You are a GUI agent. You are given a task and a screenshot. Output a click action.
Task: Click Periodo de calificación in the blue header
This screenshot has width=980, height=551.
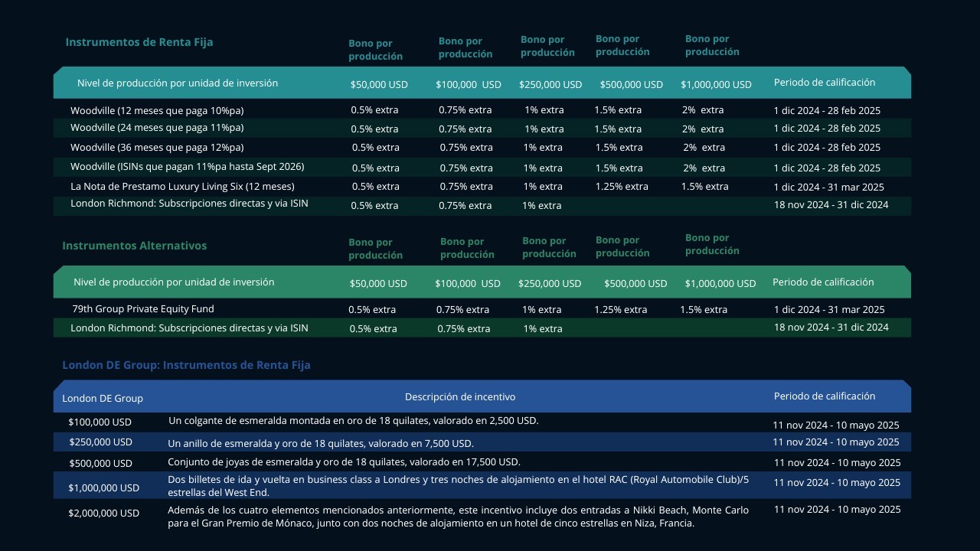pyautogui.click(x=824, y=396)
